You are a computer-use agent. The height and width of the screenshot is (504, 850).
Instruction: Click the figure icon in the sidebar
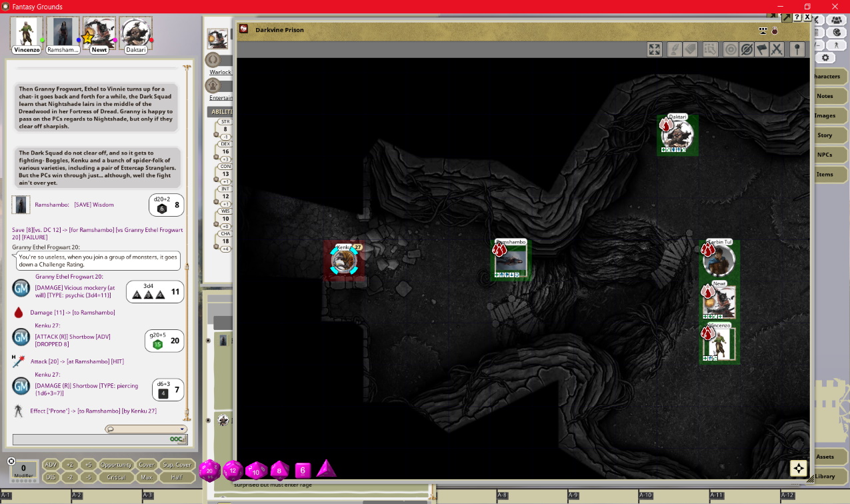click(836, 45)
